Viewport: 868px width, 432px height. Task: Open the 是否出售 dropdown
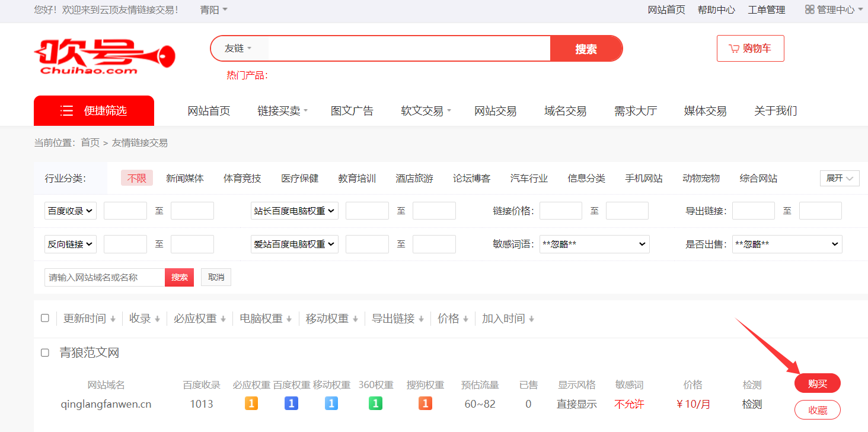787,244
